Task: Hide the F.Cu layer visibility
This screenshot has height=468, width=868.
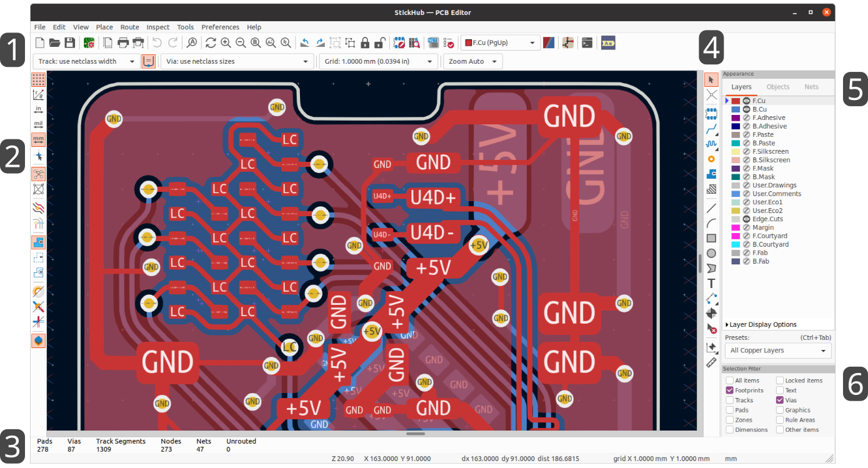Action: coord(746,100)
